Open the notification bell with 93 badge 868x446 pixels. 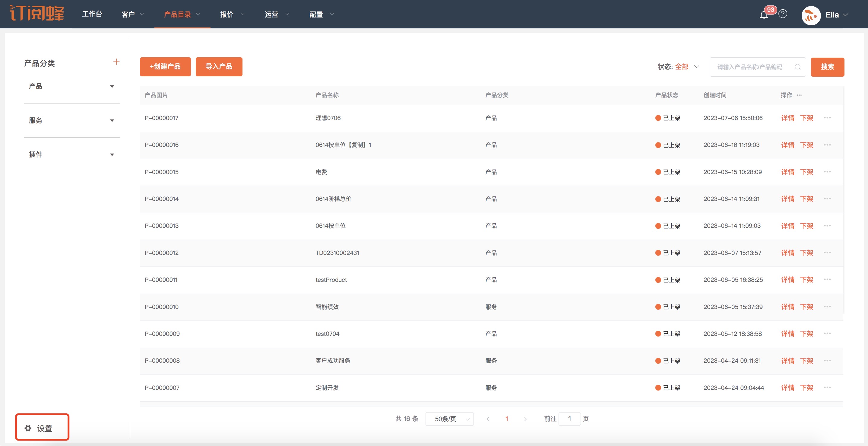coord(764,15)
